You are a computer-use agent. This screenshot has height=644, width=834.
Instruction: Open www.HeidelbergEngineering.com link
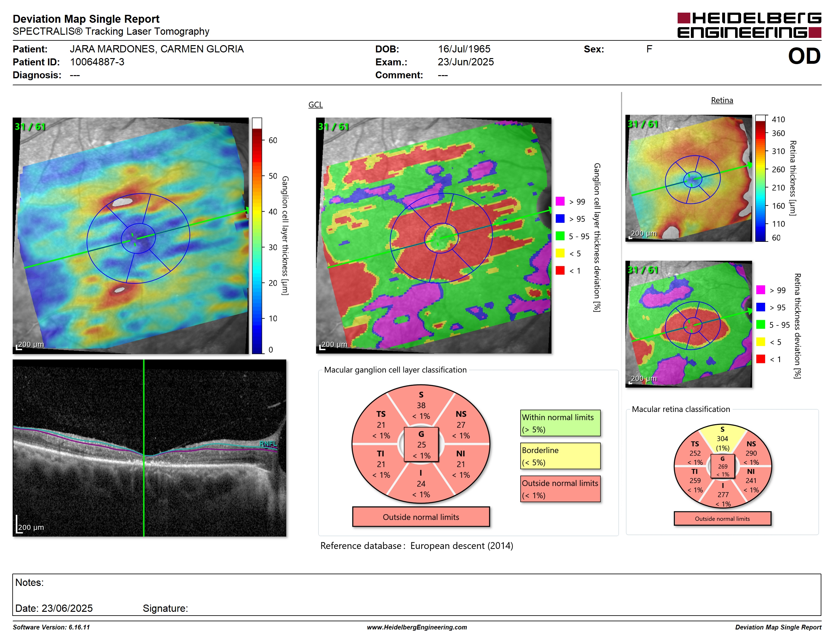click(417, 627)
